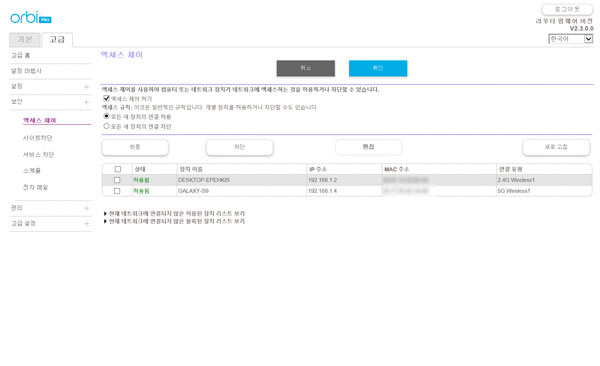Click the 새로 고침 refresh button
Screen dimensions: 600x366
click(556, 147)
